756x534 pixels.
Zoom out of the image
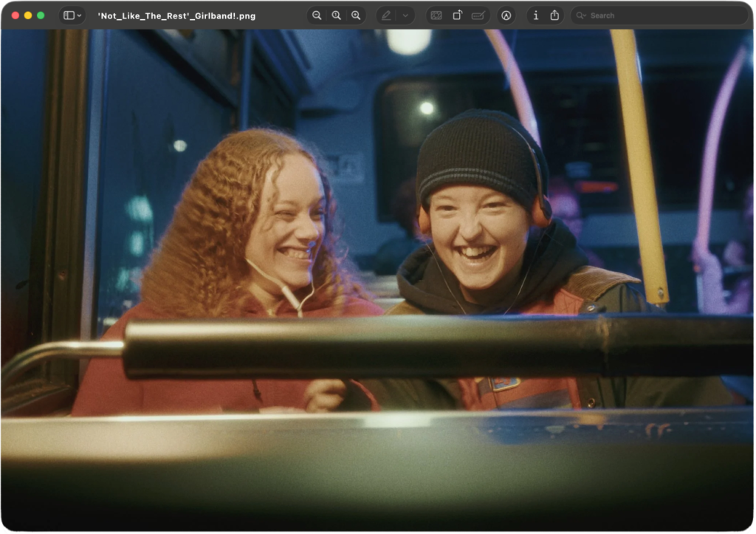317,16
